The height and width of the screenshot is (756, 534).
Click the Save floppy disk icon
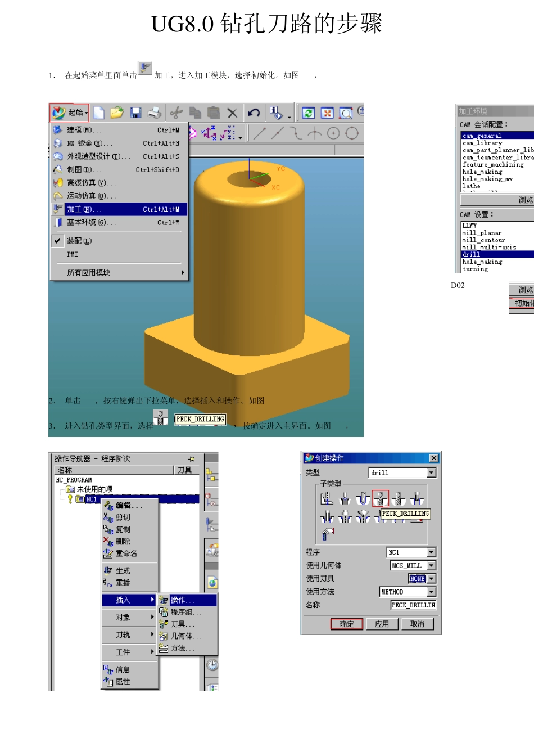[x=135, y=113]
